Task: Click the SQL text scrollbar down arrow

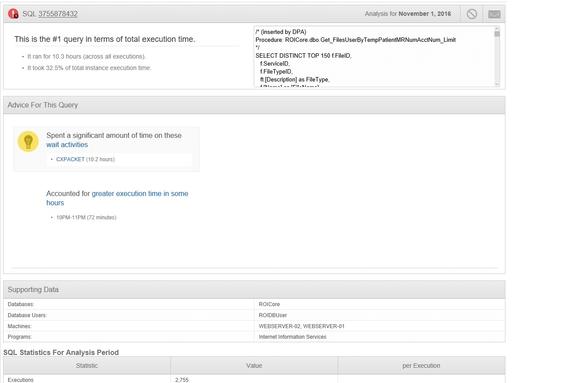Action: coord(497,84)
